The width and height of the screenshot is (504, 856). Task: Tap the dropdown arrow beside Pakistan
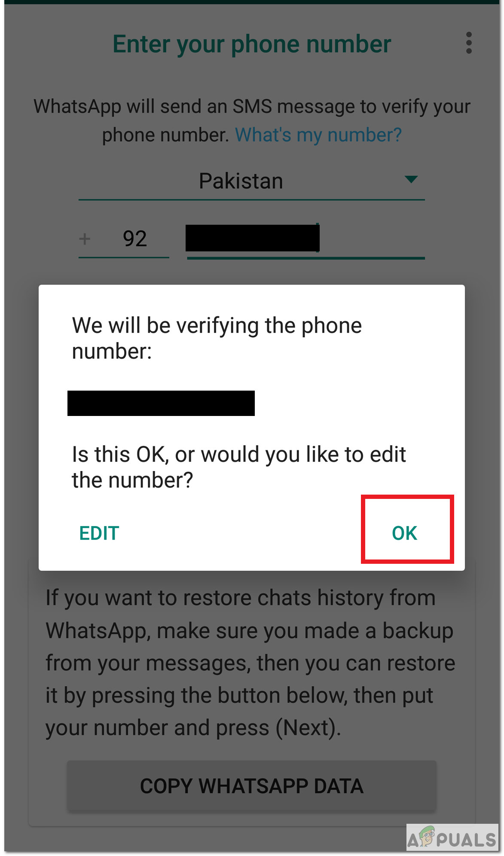[x=411, y=179]
